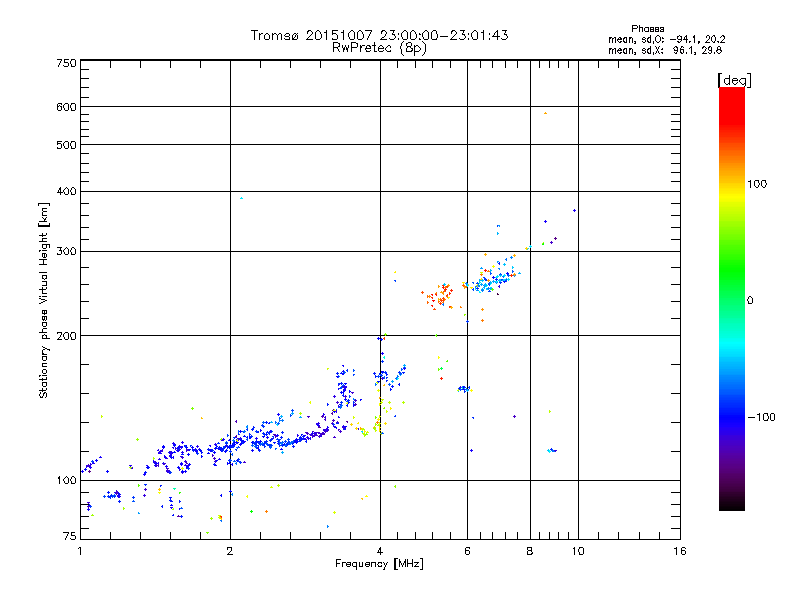The image size is (800, 600).
Task: Pick the red top region of the colorbar
Action: (732, 105)
